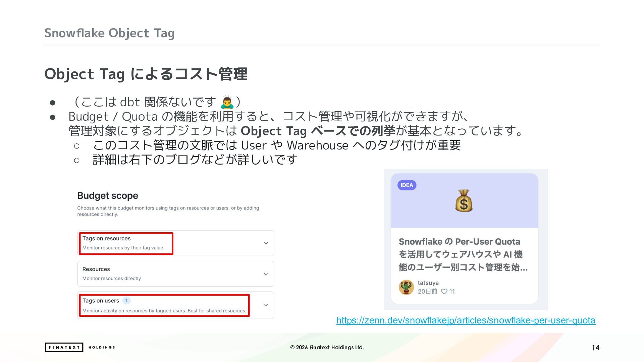Click the 'Object Tag によるコスト管理' title
Screen dimensions: 644x362
pyautogui.click(x=146, y=74)
